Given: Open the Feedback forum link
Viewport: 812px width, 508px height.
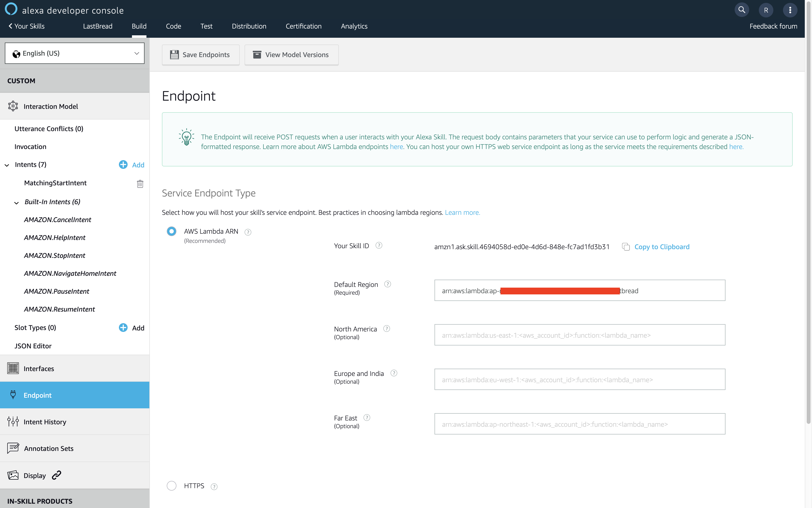Looking at the screenshot, I should [773, 26].
